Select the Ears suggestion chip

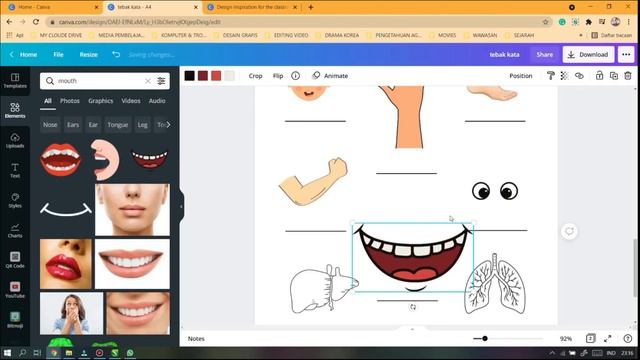click(73, 125)
